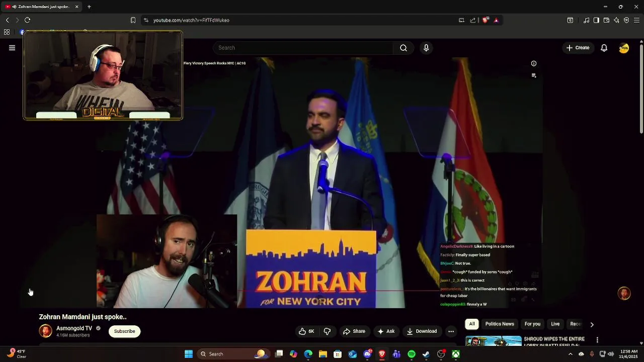This screenshot has height=362, width=644.
Task: Show more filter chips with right arrow
Action: pyautogui.click(x=592, y=324)
